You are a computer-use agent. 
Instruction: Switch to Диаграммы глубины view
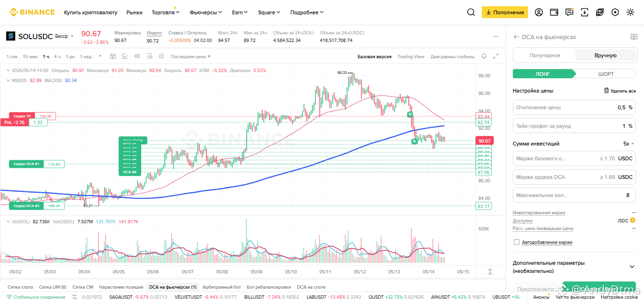pos(452,56)
